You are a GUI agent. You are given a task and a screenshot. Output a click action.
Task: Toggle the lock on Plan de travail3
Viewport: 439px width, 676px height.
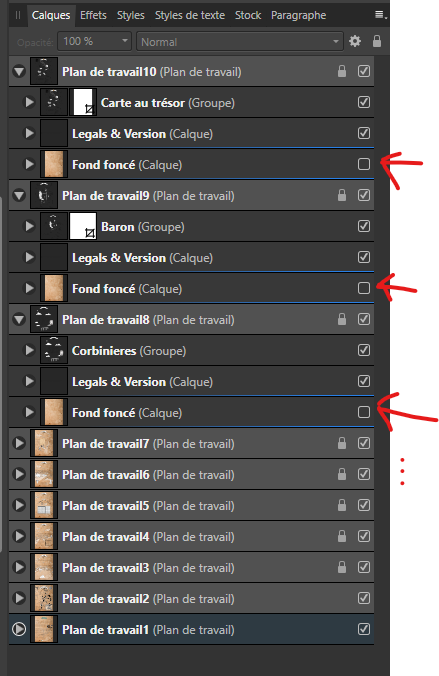[342, 567]
